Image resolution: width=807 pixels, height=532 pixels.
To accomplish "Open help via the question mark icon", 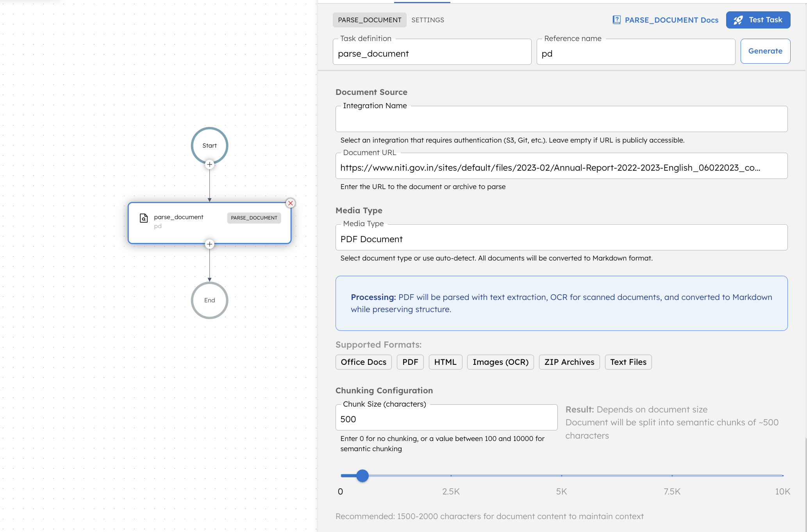I will click(616, 19).
